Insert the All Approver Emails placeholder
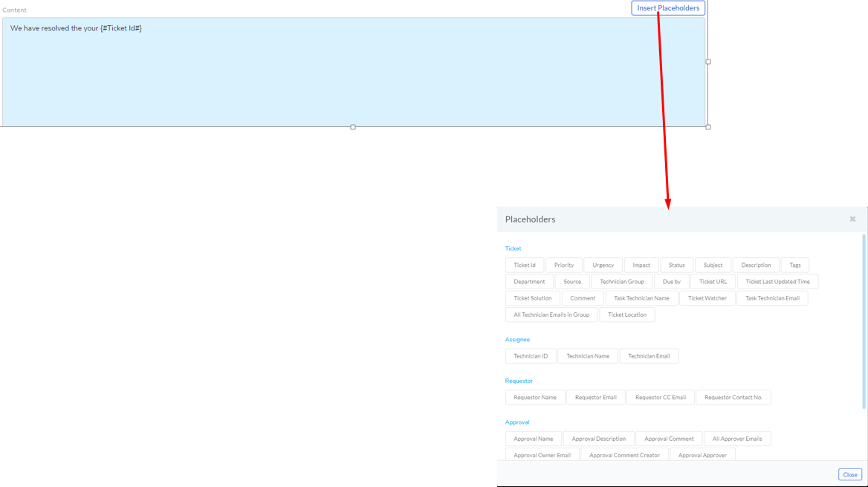Image resolution: width=868 pixels, height=487 pixels. (737, 439)
